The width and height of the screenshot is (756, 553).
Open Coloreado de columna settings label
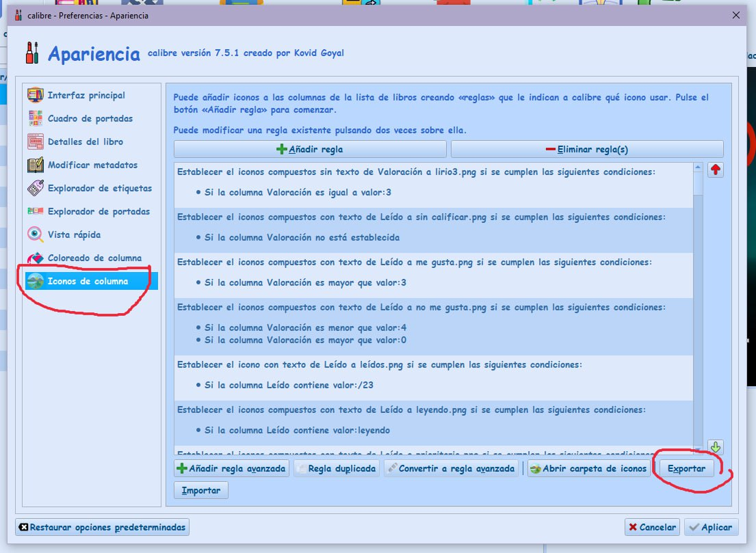click(x=94, y=258)
